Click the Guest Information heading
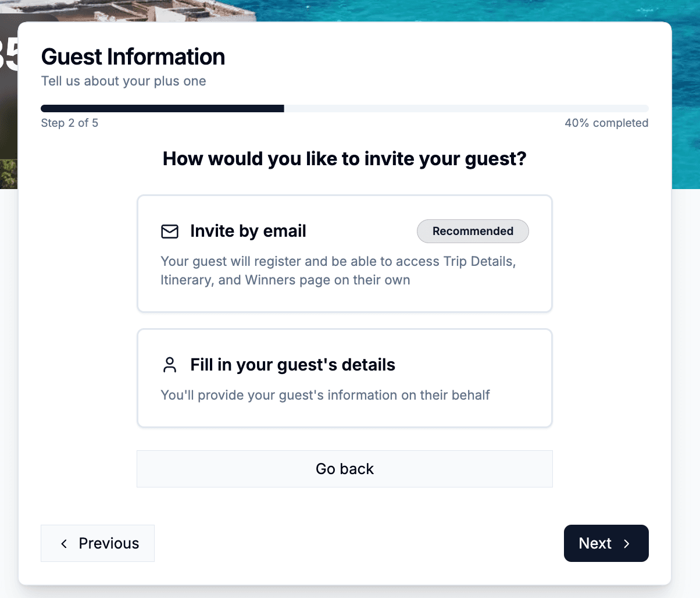The width and height of the screenshot is (700, 598). pos(133,57)
